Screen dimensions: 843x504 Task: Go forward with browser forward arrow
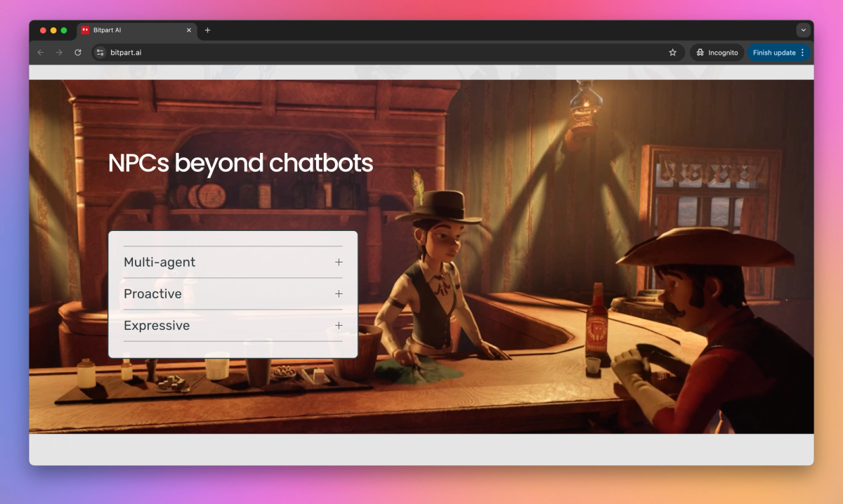coord(59,53)
